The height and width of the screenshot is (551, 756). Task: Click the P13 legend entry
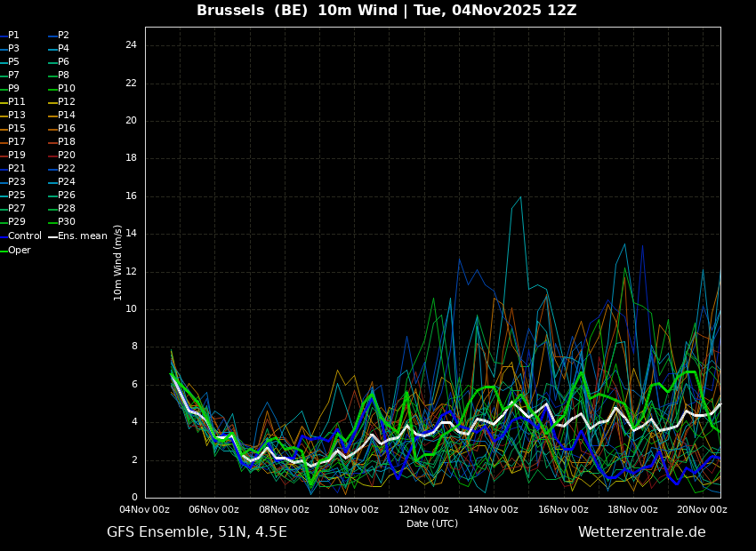click(17, 116)
